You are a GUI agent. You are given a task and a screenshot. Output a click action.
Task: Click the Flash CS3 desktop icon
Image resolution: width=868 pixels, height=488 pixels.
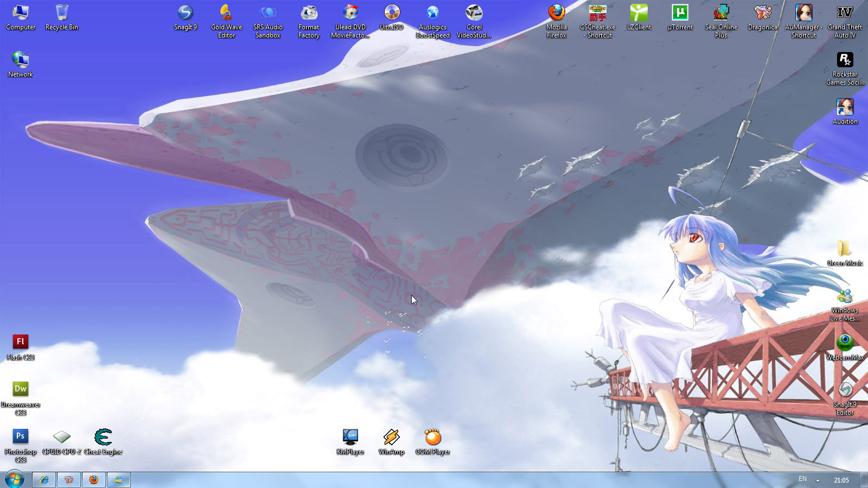[21, 347]
